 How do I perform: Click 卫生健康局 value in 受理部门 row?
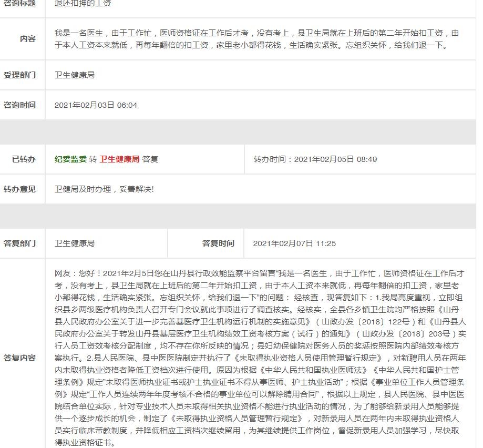click(75, 75)
